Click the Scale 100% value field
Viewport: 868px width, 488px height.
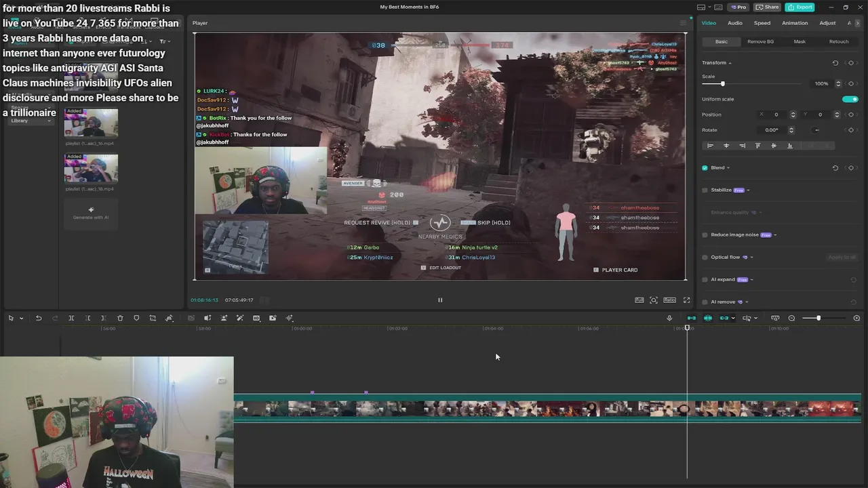pyautogui.click(x=821, y=83)
